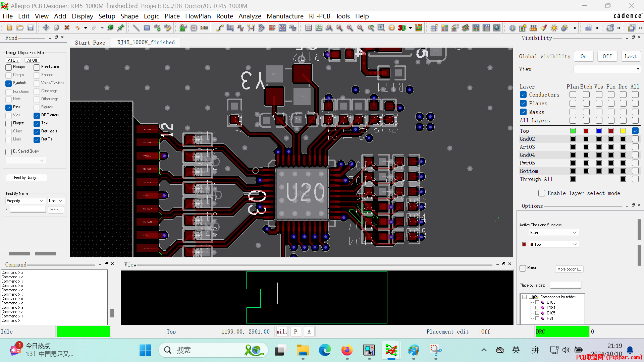
Task: Click the blue Top Via color swatch
Action: click(599, 131)
